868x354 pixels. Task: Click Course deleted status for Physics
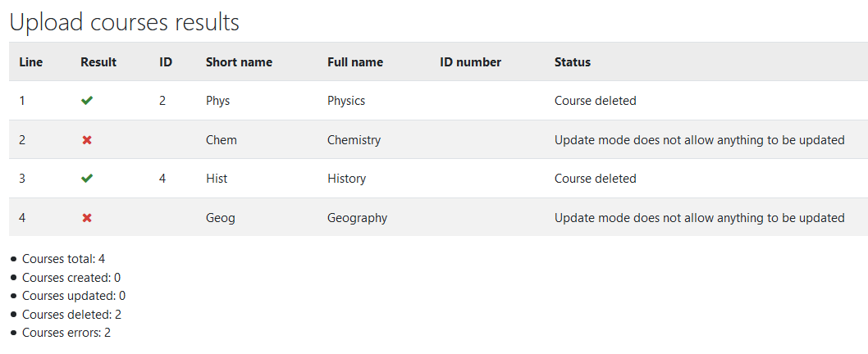pyautogui.click(x=596, y=101)
